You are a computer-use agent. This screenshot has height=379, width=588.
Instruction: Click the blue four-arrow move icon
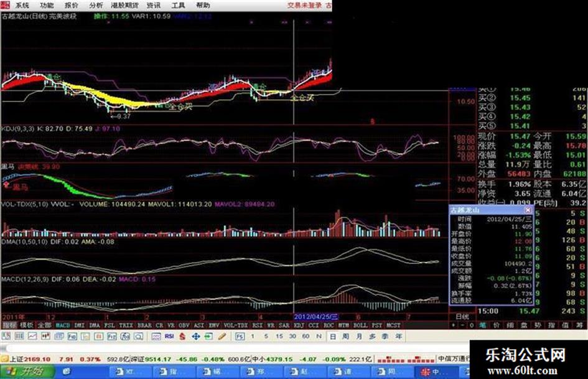pos(196,336)
